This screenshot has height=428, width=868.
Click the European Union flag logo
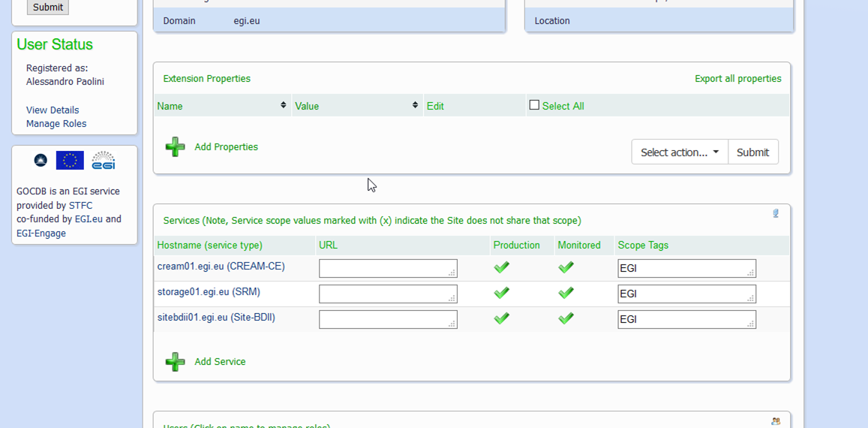[x=70, y=160]
